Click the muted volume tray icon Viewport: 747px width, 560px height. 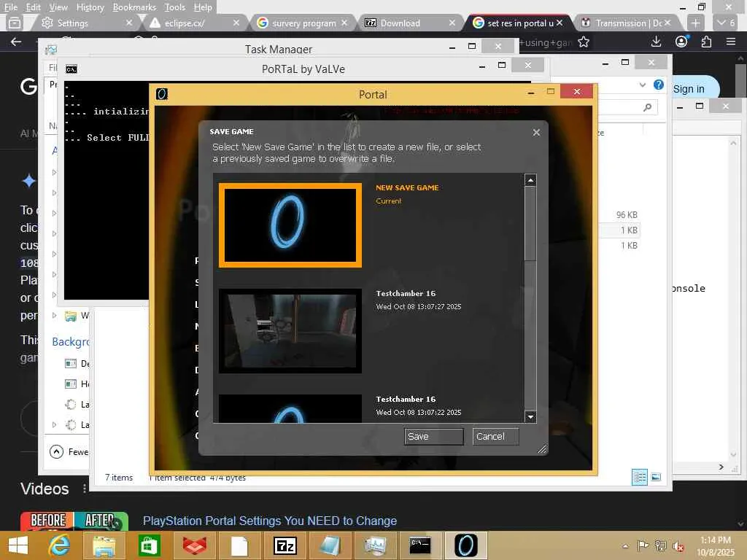pos(678,545)
